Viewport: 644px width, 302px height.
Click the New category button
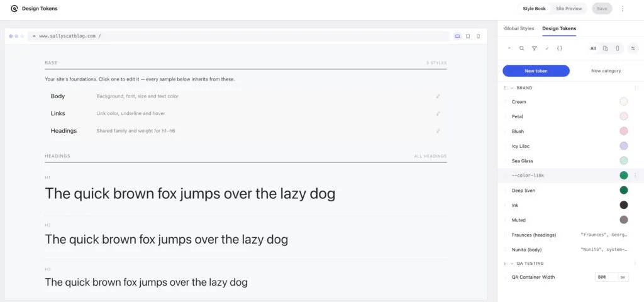[606, 70]
